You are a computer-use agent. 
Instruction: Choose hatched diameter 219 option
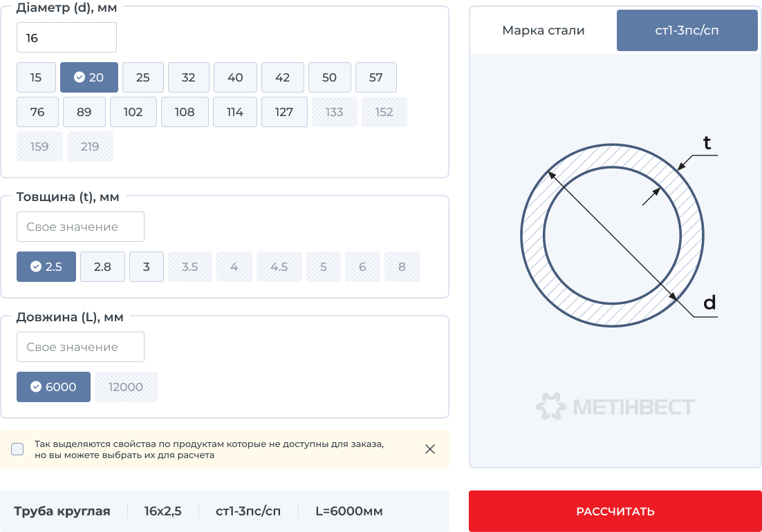click(x=90, y=146)
